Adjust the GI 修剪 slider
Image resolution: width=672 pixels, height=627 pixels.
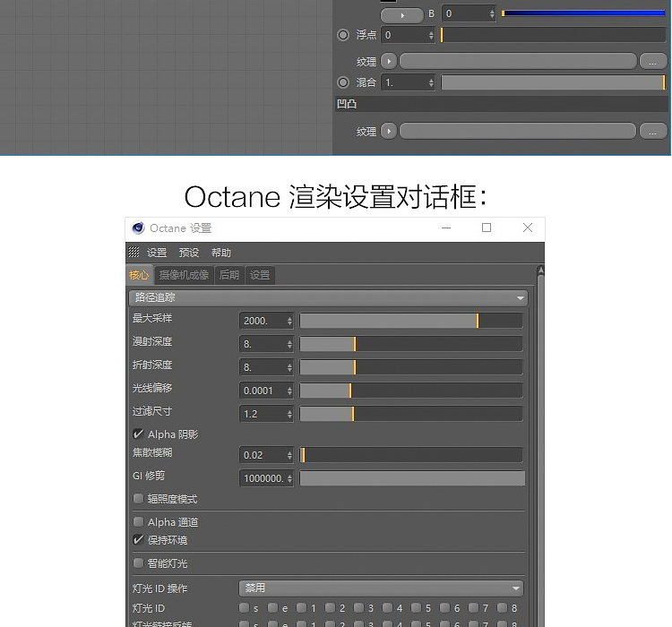412,478
